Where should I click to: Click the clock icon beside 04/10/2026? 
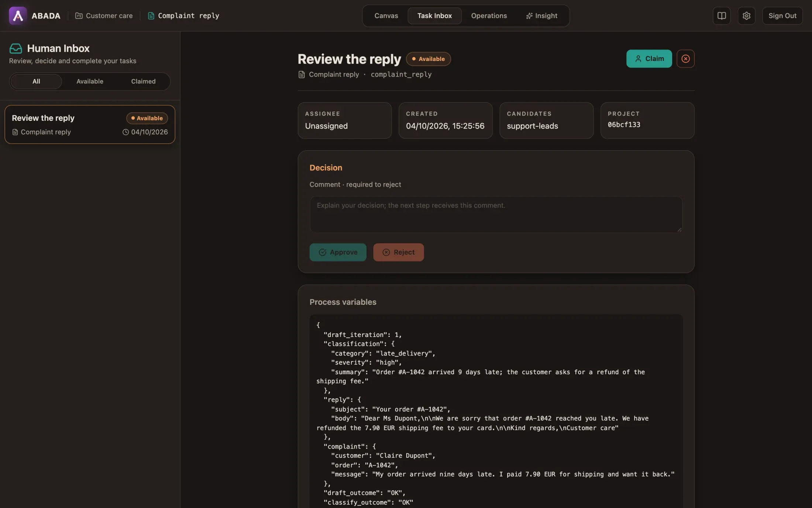[125, 132]
